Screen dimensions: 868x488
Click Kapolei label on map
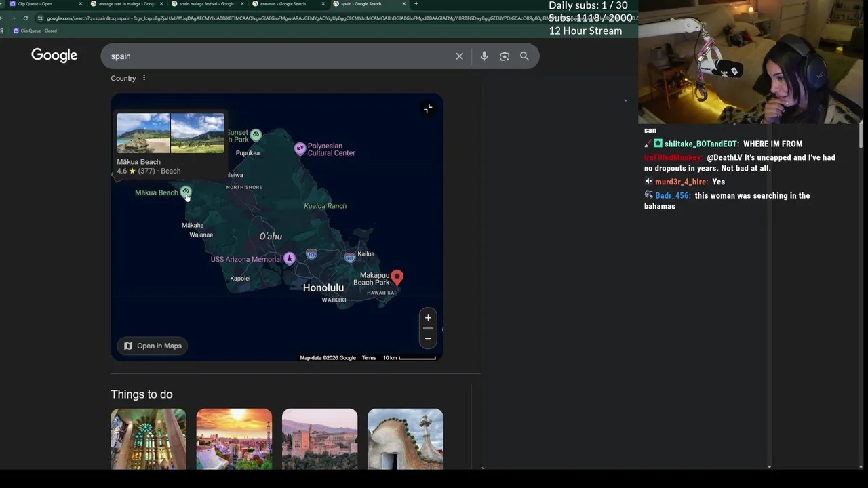240,279
